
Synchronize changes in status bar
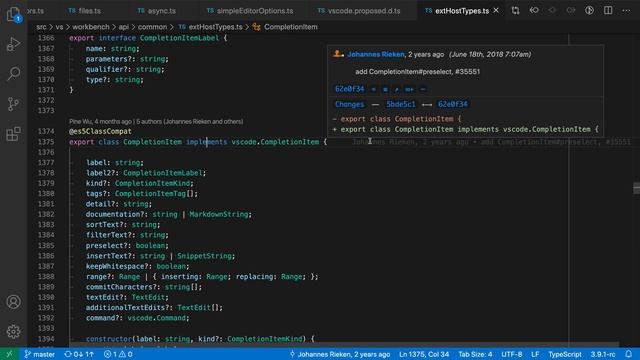coord(79,354)
